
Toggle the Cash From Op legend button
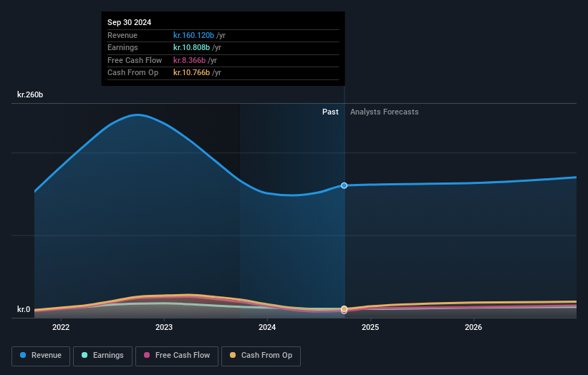[x=261, y=356]
